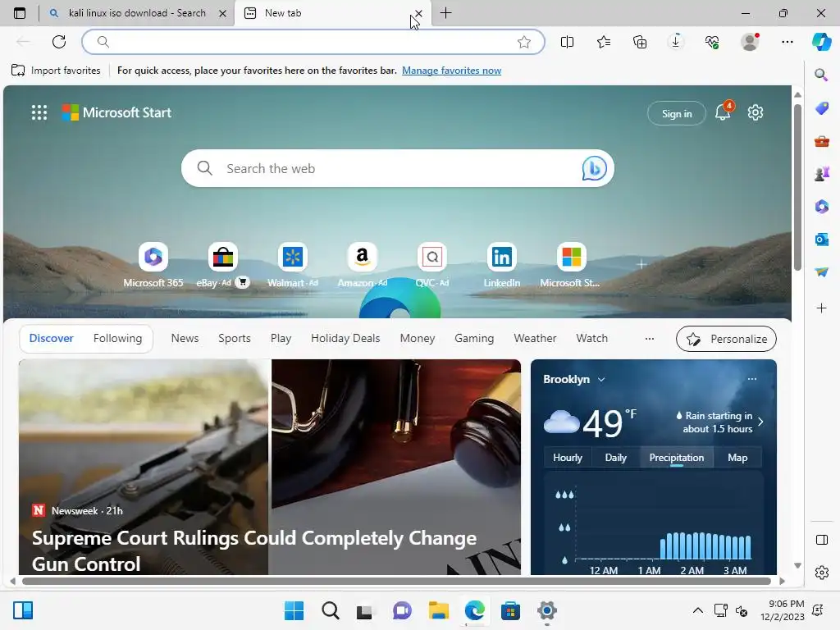The height and width of the screenshot is (630, 840).
Task: Open sidebar Tools briefcase icon
Action: pyautogui.click(x=821, y=141)
